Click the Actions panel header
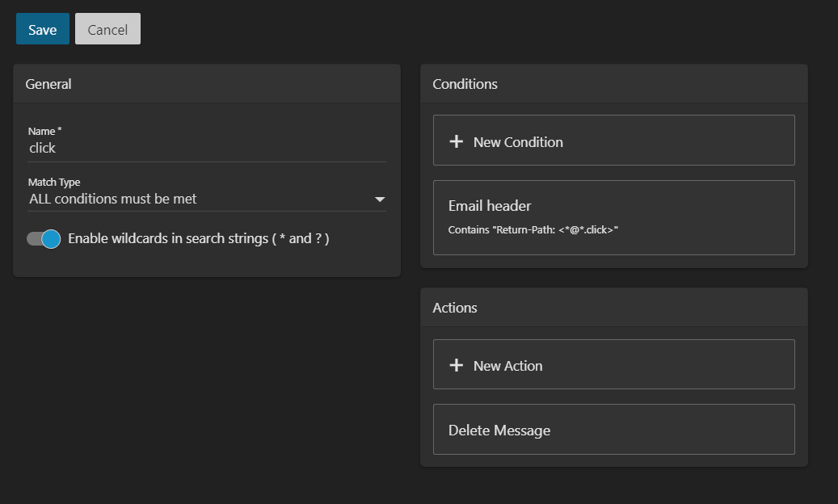 455,308
